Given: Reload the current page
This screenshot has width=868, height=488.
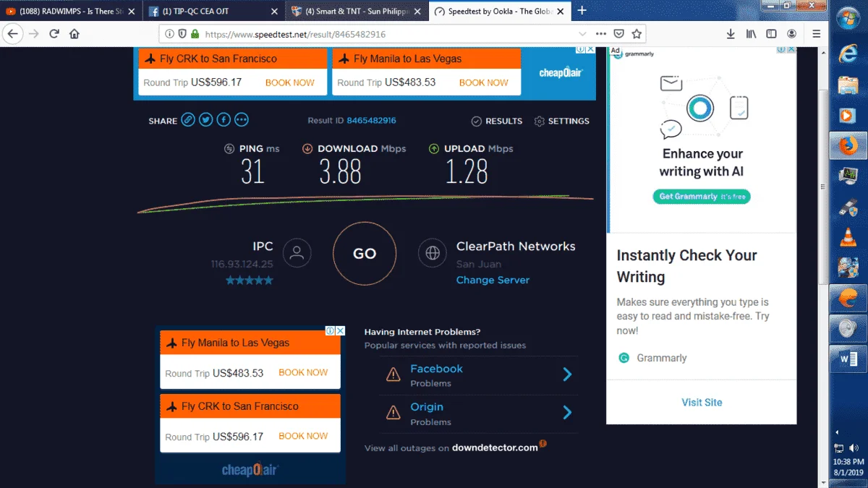Looking at the screenshot, I should click(x=54, y=34).
